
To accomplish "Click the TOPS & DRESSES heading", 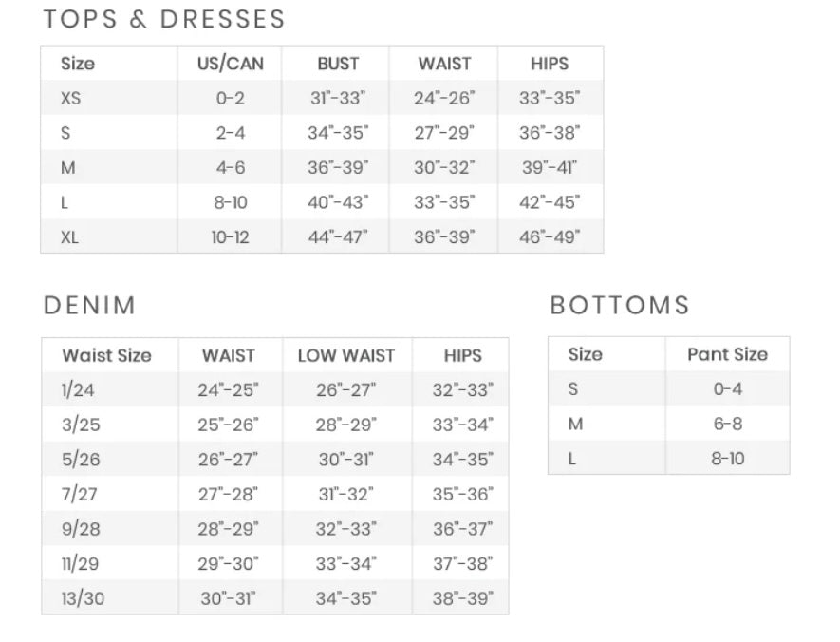I will click(163, 19).
